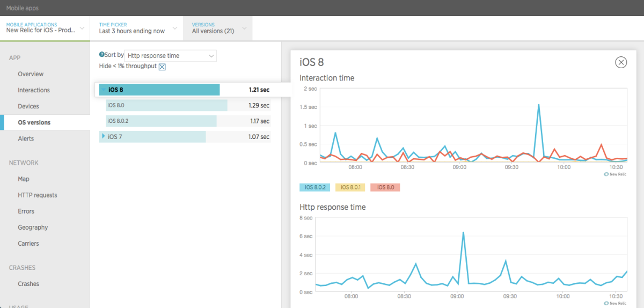Toggle the iOS 8.0.1 legend swatch

350,187
